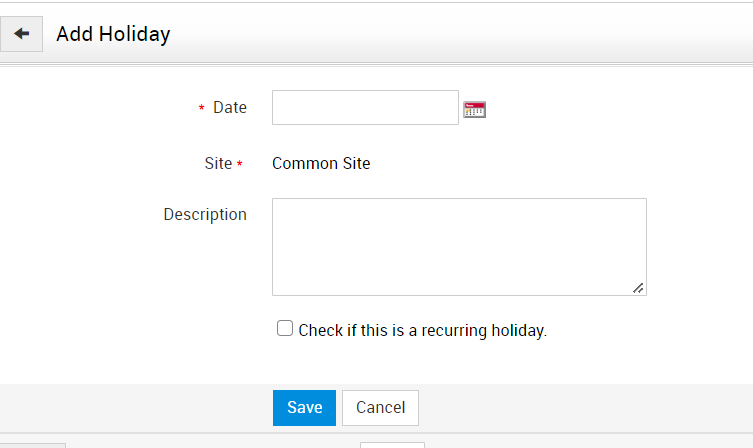The image size is (753, 448).
Task: Click the partial button at bottom-left edge
Action: 32,444
